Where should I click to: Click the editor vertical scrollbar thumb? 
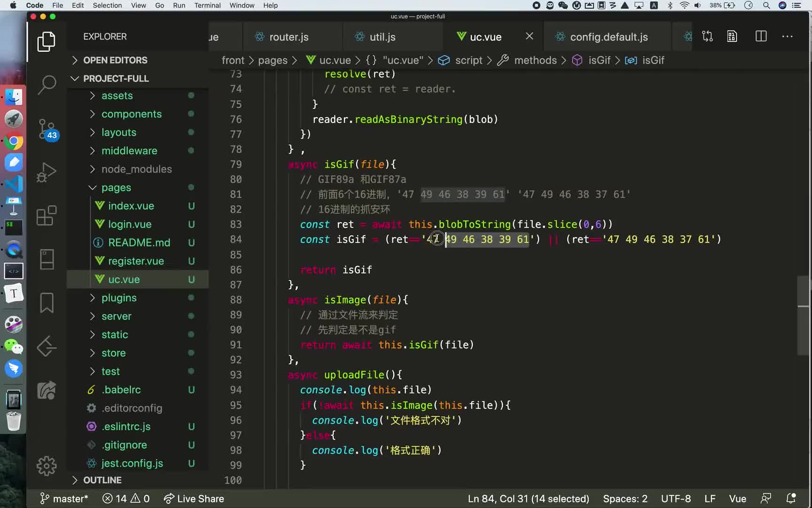803,315
